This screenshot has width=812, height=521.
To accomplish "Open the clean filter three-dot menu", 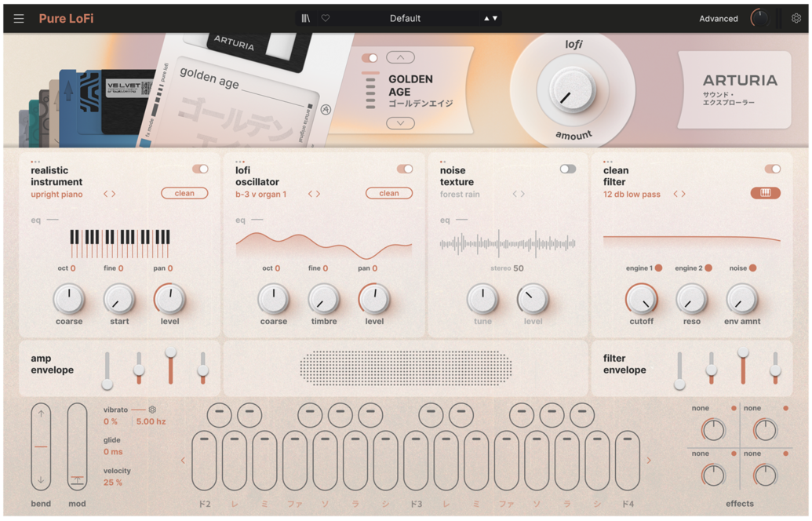I will 607,162.
